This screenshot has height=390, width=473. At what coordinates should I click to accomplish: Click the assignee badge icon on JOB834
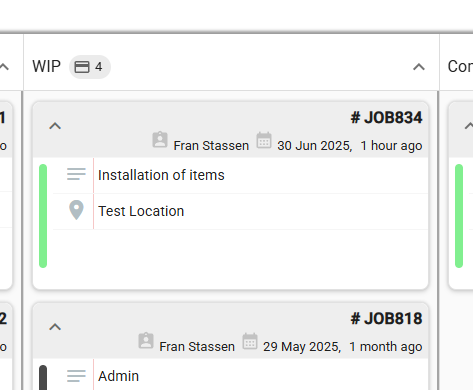(160, 140)
